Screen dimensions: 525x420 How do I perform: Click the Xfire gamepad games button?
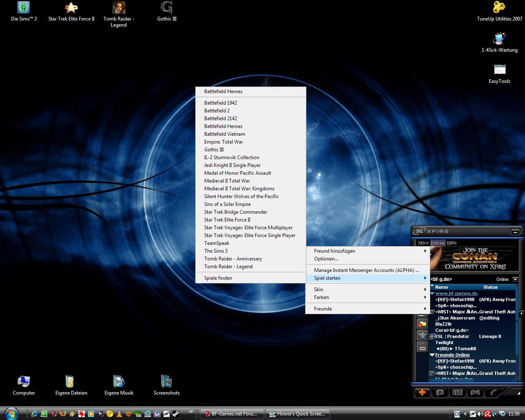tap(475, 393)
